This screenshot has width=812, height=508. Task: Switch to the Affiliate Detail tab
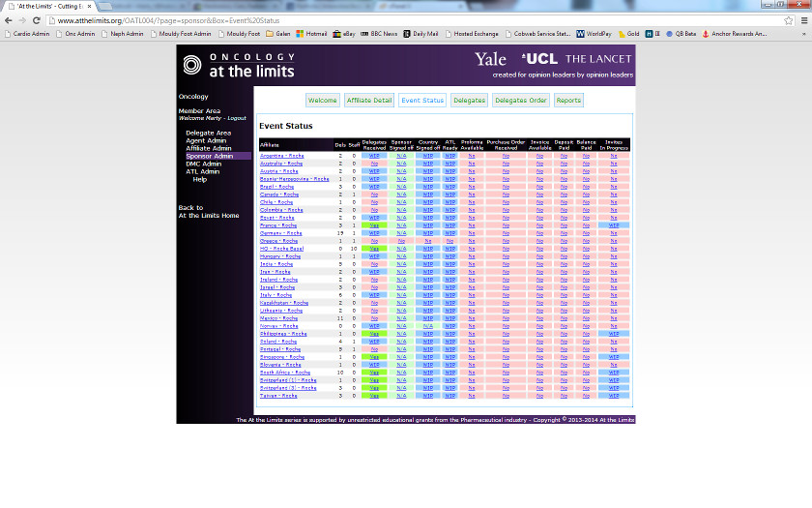pyautogui.click(x=369, y=100)
